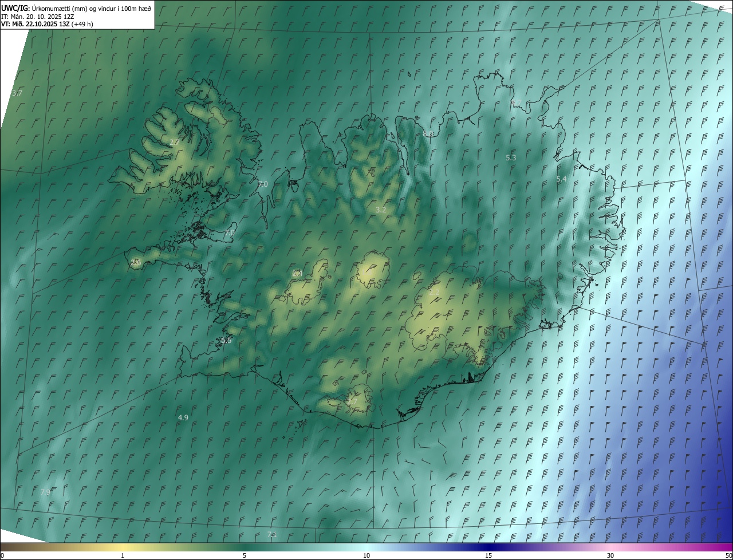Click the 10 tick on the colour scale
Screen dimensions: 733x560
point(366,555)
